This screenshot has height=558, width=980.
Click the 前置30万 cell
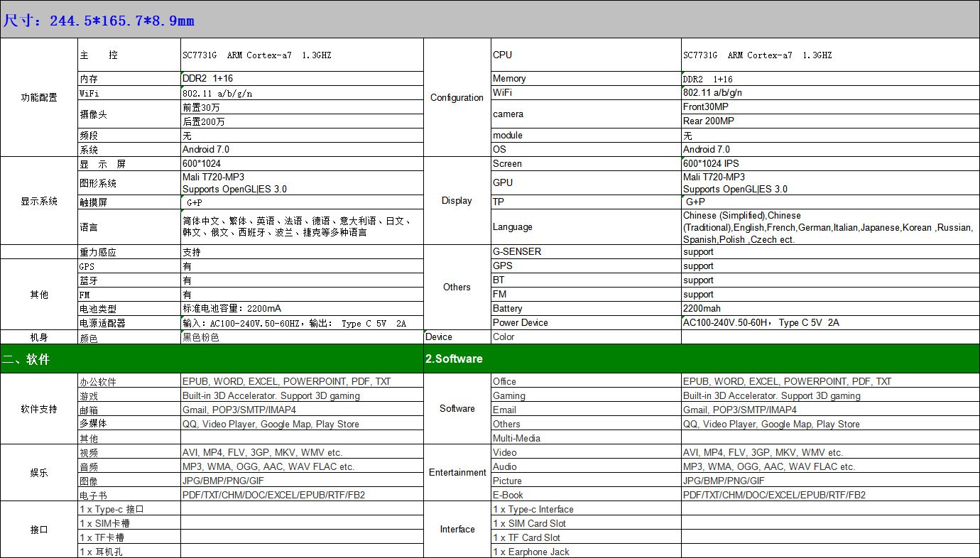(x=302, y=107)
